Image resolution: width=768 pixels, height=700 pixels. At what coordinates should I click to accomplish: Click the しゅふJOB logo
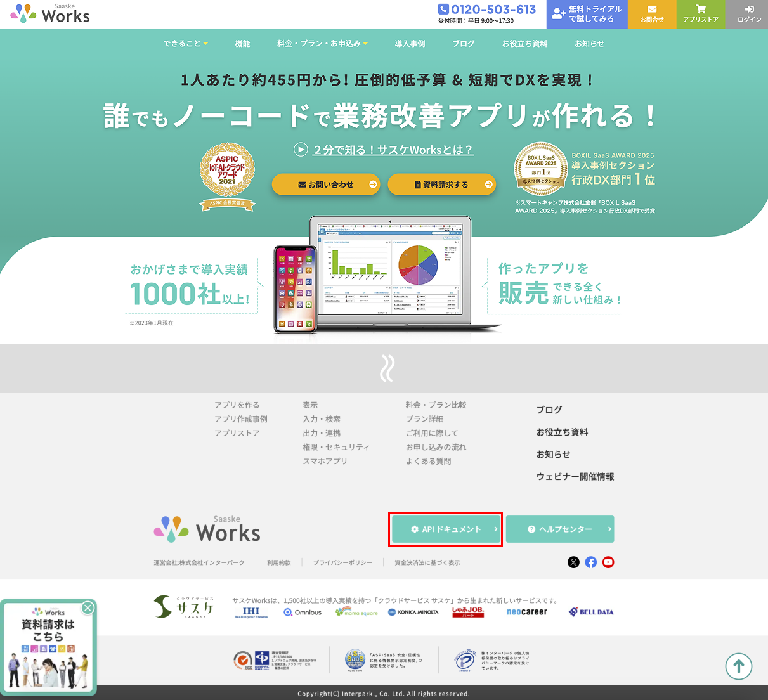[x=468, y=612]
